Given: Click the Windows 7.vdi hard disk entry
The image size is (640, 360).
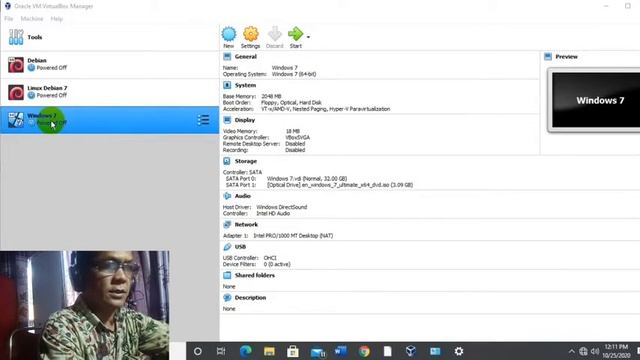Looking at the screenshot, I should pos(307,179).
